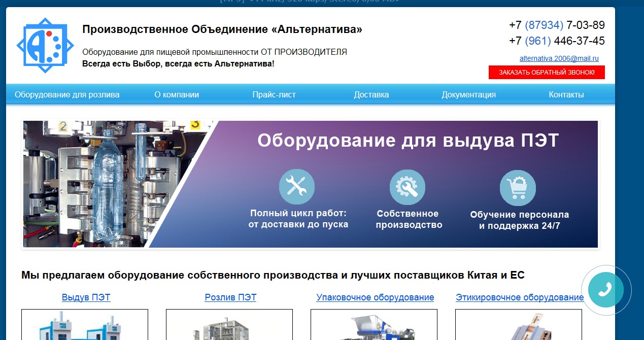Image resolution: width=644 pixels, height=340 pixels.
Task: Go to Контакты page
Action: click(566, 94)
